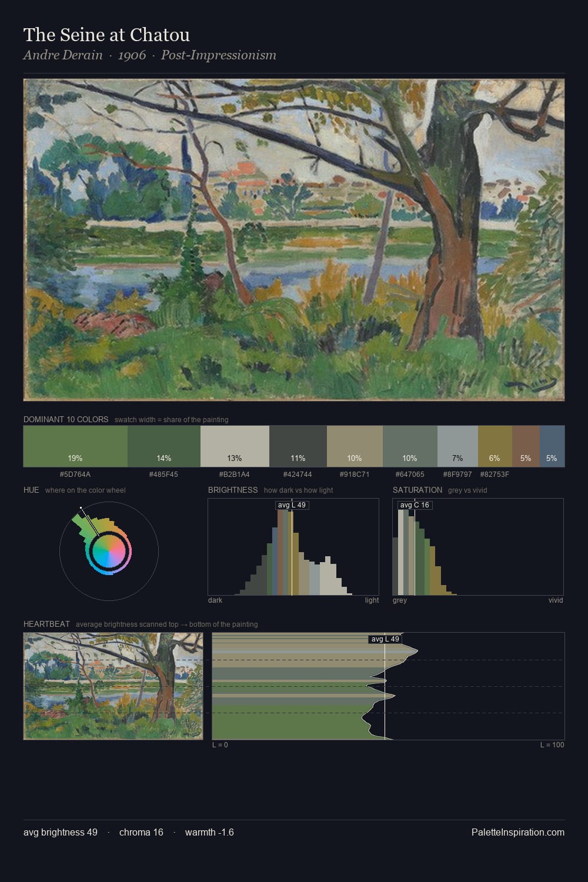Click the hue color wheel
Screen dimensions: 588x882
click(109, 551)
